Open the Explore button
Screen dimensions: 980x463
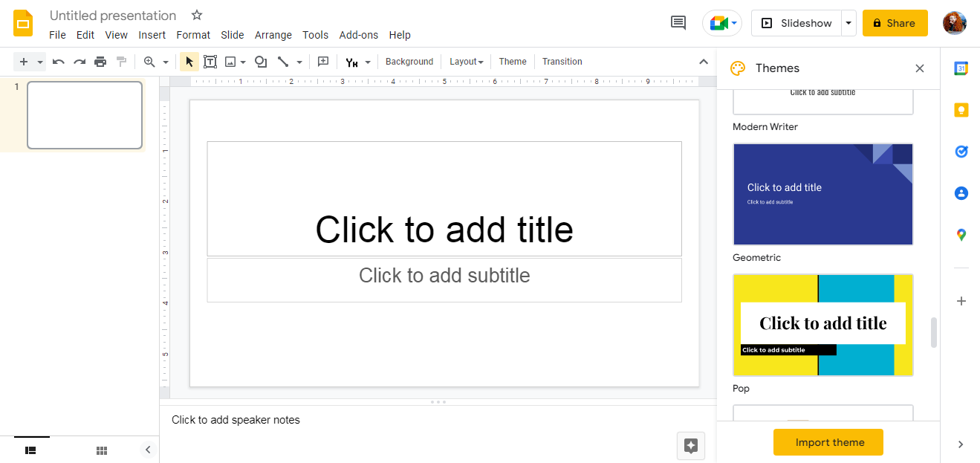click(x=690, y=446)
